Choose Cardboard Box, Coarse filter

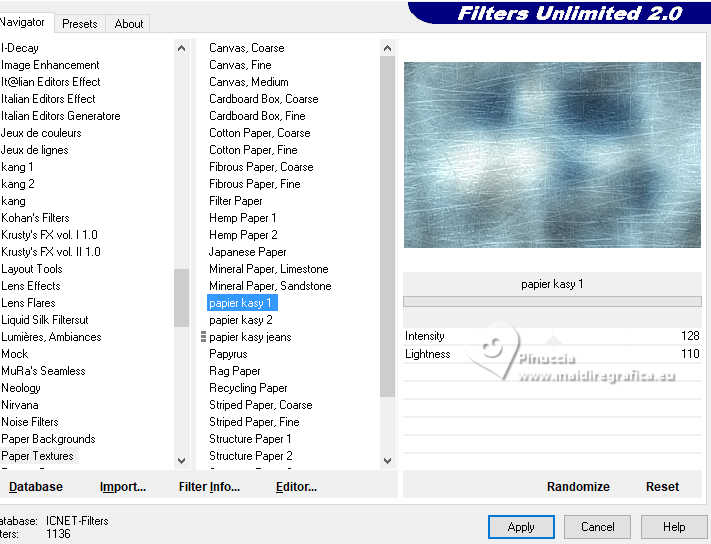coord(263,99)
